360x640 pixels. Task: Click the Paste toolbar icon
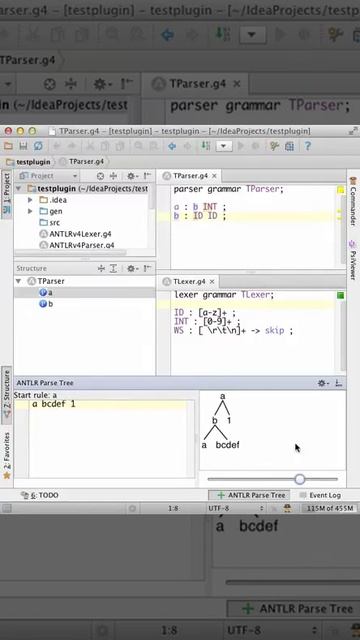(x=120, y=146)
